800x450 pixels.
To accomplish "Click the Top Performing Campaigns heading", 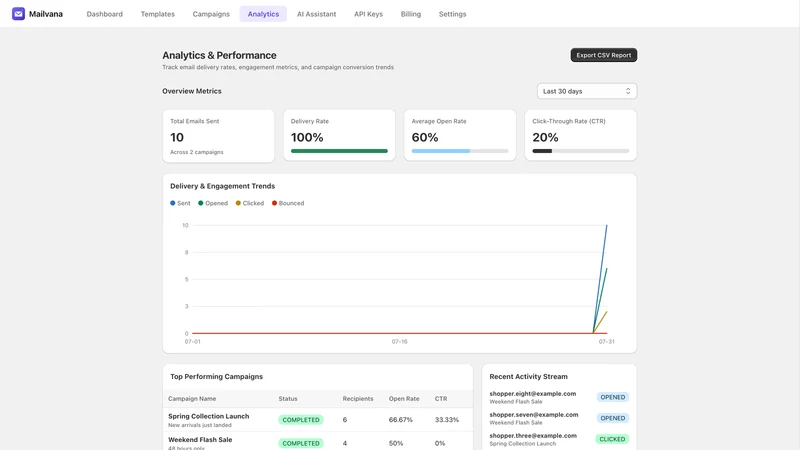I will click(216, 377).
